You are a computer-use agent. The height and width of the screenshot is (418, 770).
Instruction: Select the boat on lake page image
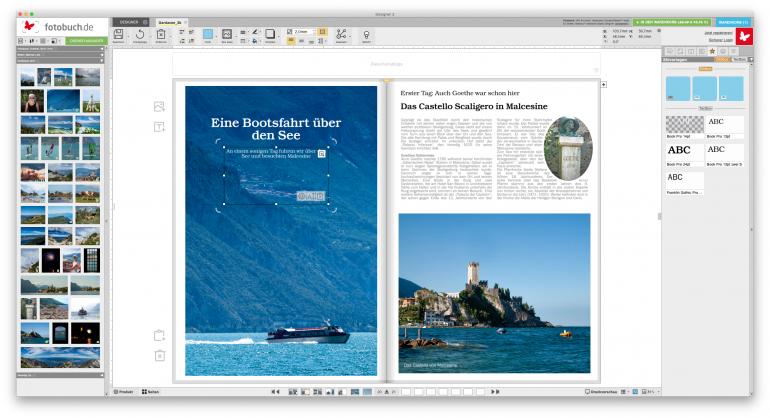(281, 231)
